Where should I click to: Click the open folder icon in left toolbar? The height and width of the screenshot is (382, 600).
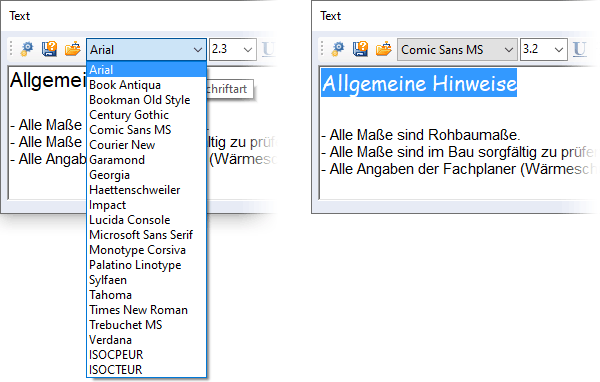(72, 49)
